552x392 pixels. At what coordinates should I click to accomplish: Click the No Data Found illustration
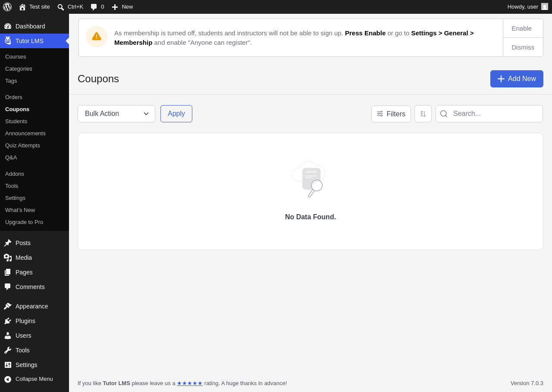(x=309, y=179)
